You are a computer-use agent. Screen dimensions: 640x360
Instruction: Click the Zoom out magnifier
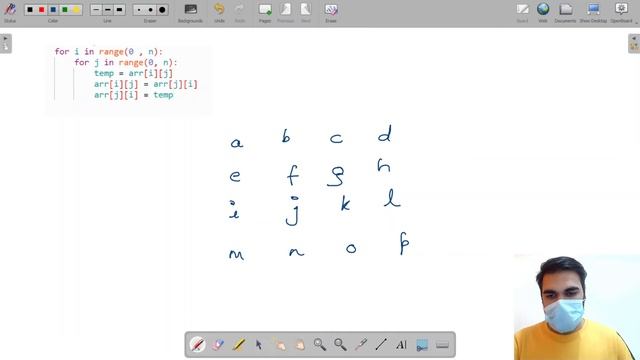(x=340, y=345)
